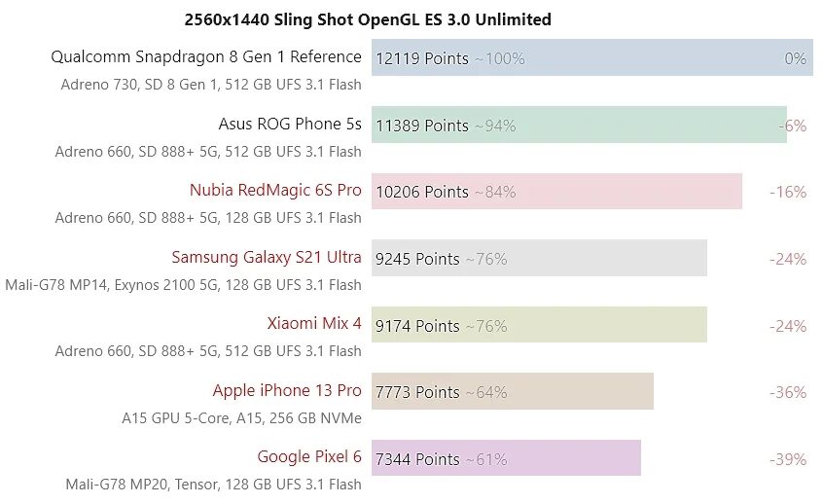Click the Asus ROG Phone 5s label
This screenshot has width=823, height=504.
290,125
